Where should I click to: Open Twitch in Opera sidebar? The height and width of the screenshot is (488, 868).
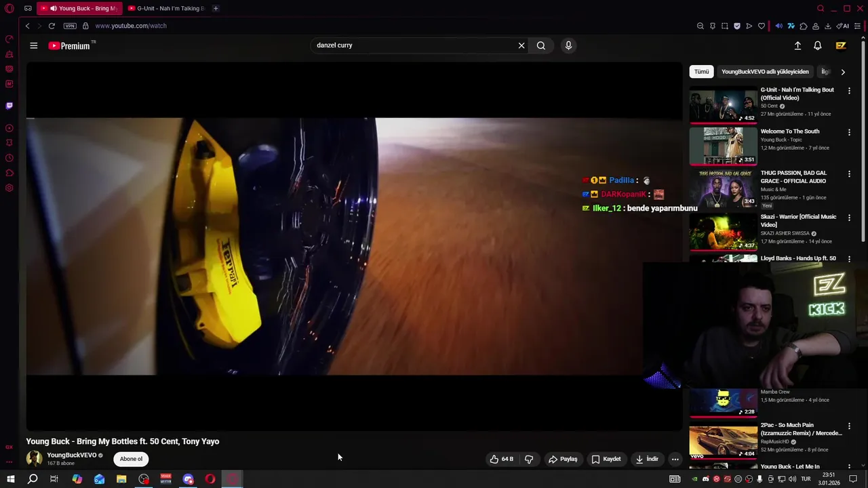(9, 106)
